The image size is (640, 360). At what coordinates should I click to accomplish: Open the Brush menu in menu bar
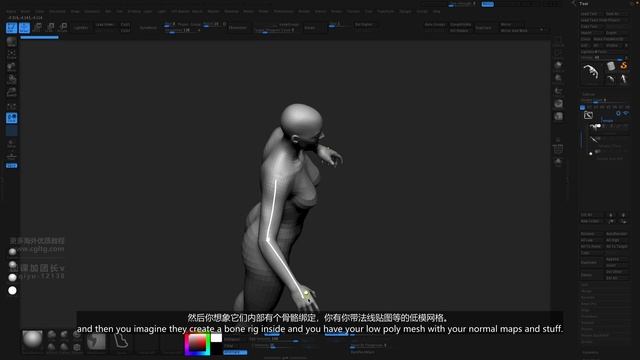coord(25,11)
